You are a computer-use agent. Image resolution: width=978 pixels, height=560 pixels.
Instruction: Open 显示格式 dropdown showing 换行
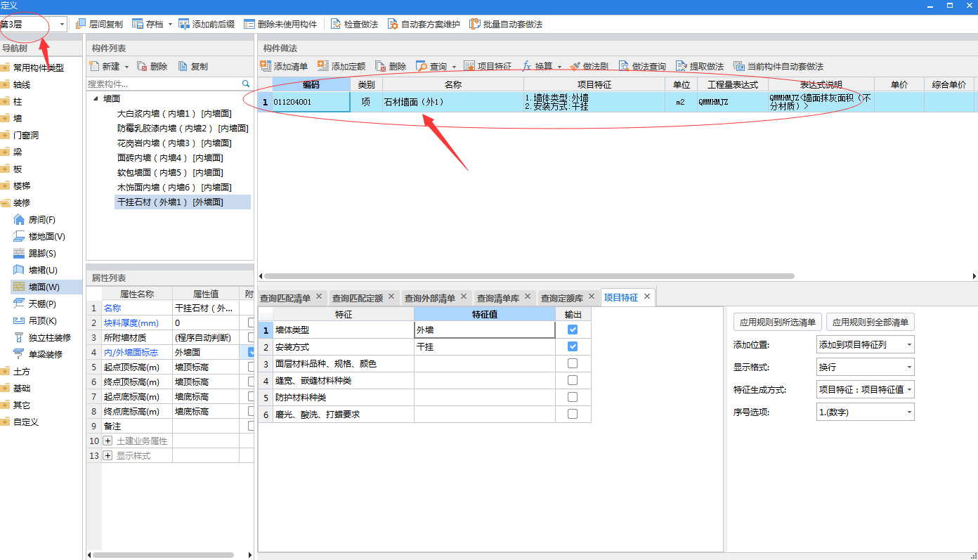866,367
